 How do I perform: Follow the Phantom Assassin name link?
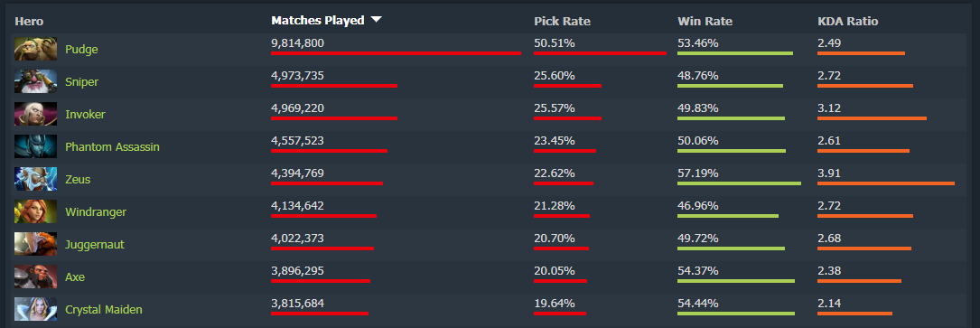112,146
